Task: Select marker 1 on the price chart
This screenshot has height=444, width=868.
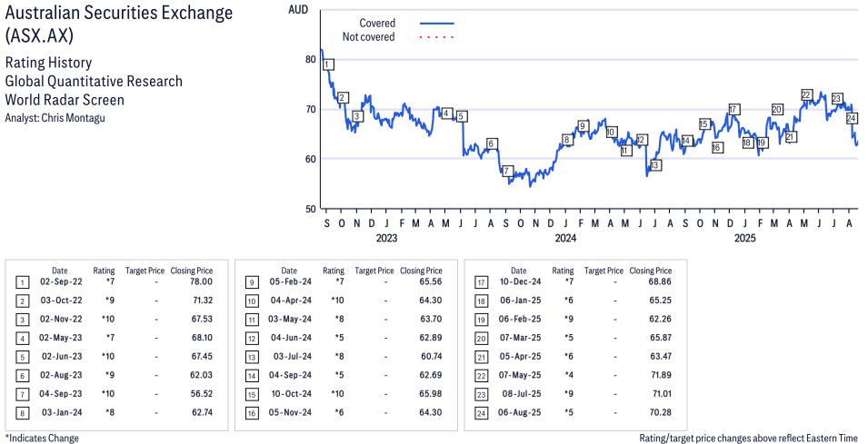Action: [328, 64]
